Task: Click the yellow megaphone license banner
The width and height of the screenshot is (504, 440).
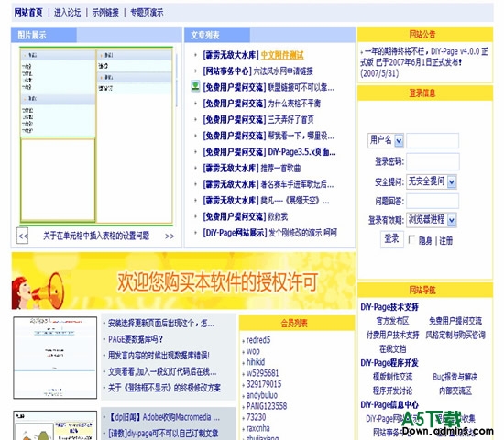Action: [x=183, y=280]
